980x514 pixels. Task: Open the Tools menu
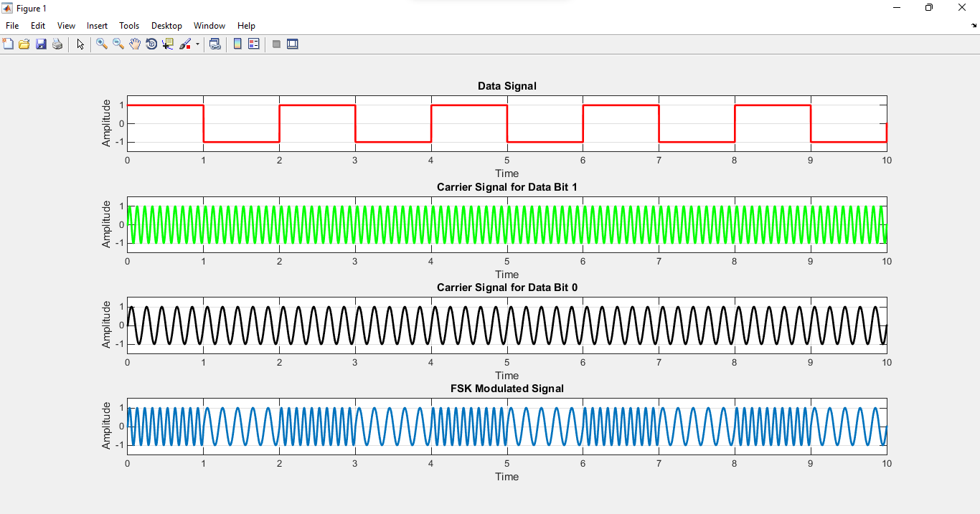pos(129,26)
